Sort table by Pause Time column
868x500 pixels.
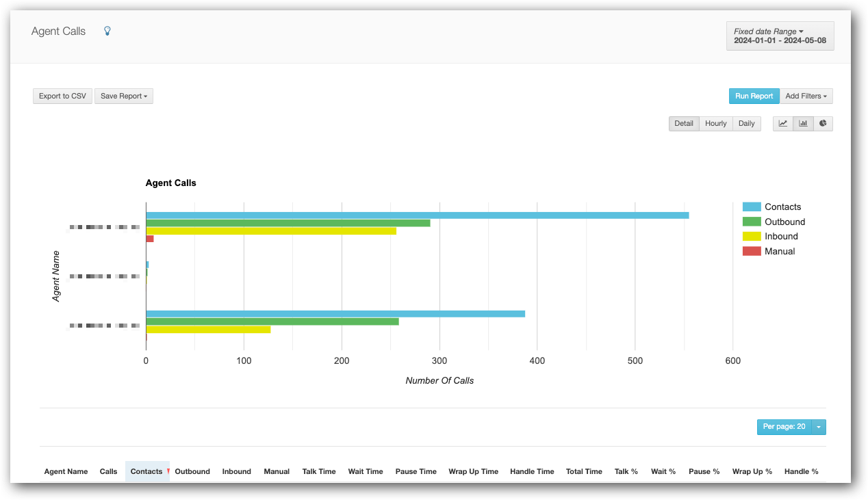416,471
